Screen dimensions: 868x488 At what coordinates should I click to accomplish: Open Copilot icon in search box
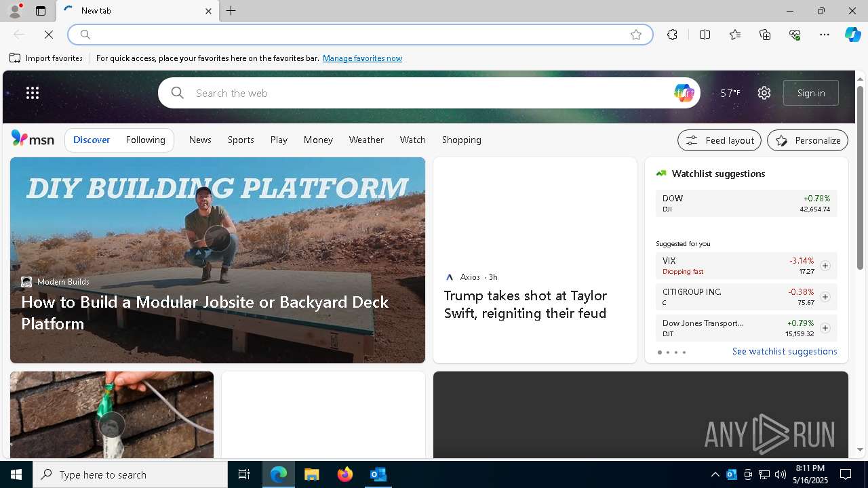coord(684,93)
